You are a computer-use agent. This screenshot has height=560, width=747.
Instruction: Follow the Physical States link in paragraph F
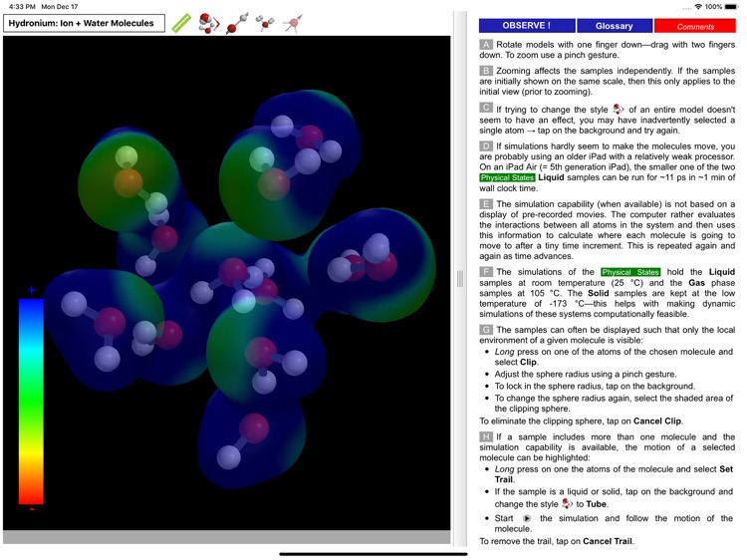(x=630, y=272)
